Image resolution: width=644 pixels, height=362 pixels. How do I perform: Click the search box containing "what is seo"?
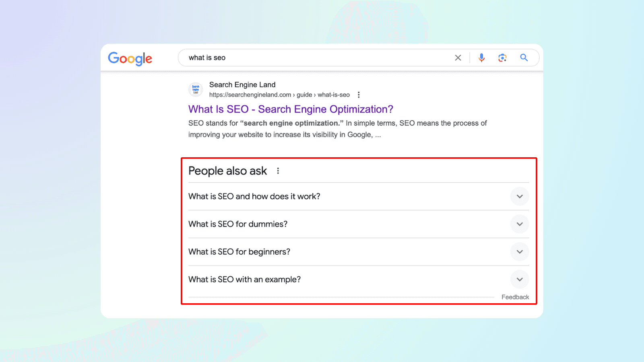click(x=314, y=58)
